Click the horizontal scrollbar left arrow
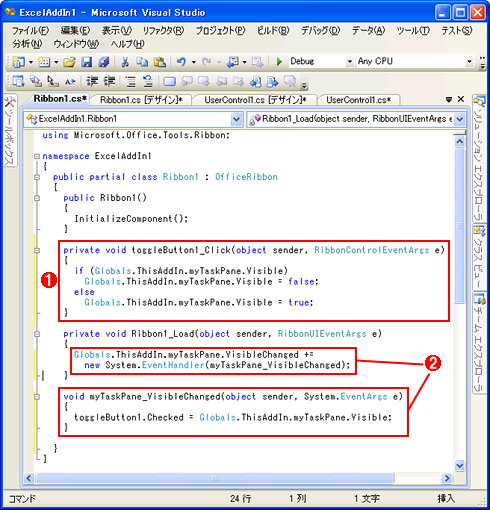The image size is (490, 510). (29, 478)
